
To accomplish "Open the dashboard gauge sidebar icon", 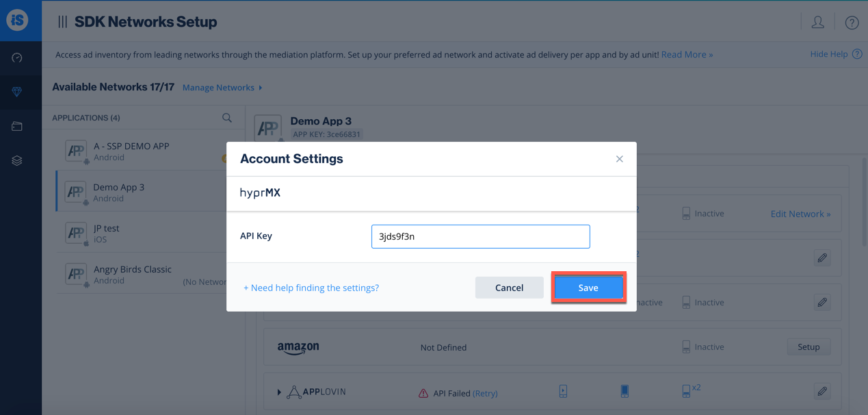I will (17, 58).
